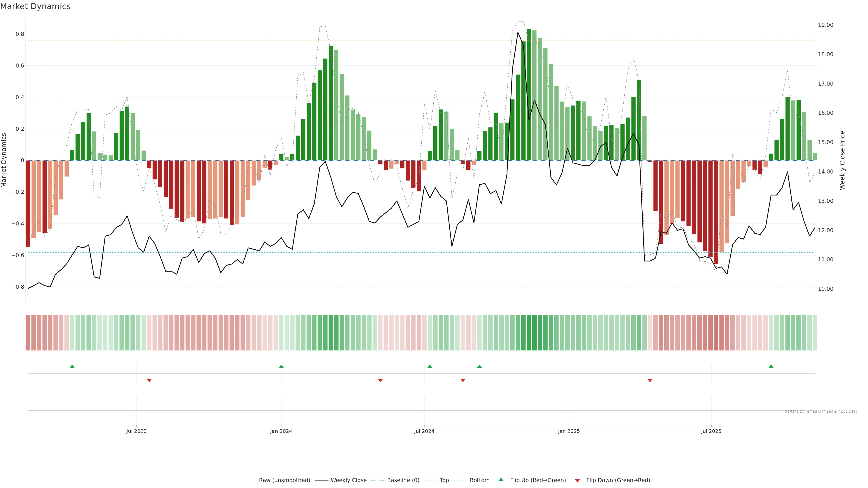The height and width of the screenshot is (488, 868).
Task: Toggle the Raw (unsmoothed) legend entry
Action: (x=284, y=480)
